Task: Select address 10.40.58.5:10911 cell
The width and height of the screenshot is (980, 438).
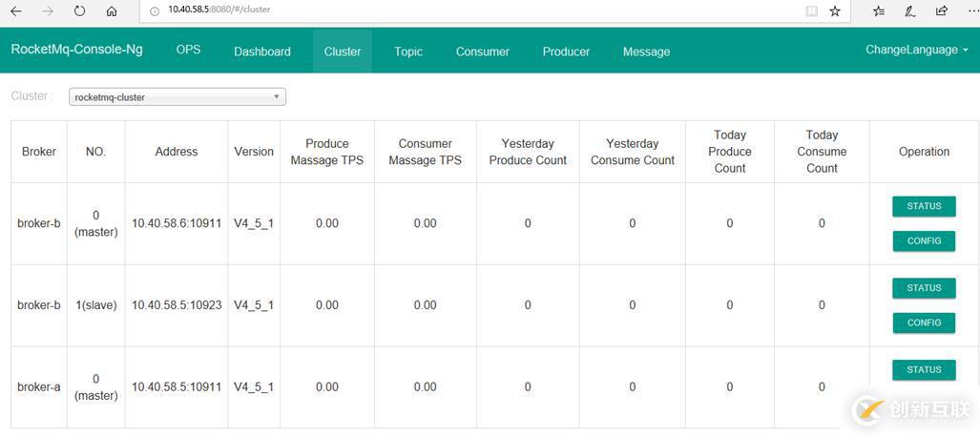Action: 177,387
